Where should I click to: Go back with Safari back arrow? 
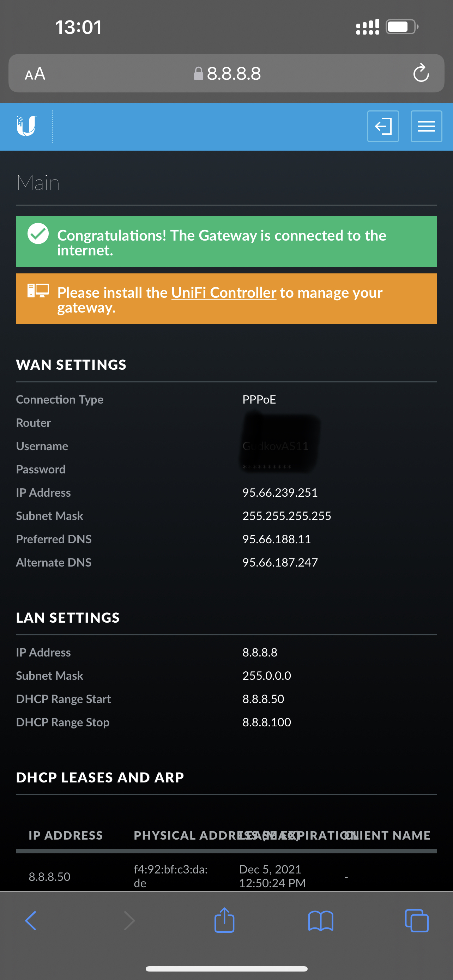click(x=31, y=921)
